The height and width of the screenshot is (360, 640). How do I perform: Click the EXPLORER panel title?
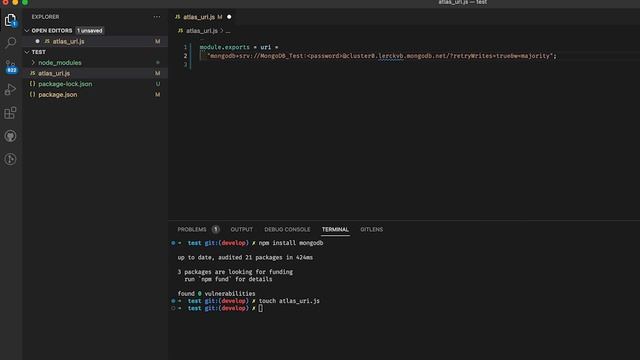(45, 17)
